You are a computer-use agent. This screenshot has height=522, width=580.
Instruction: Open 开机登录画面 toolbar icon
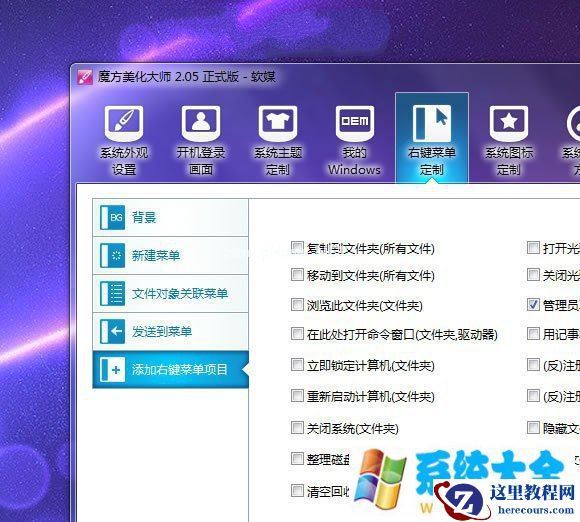201,124
